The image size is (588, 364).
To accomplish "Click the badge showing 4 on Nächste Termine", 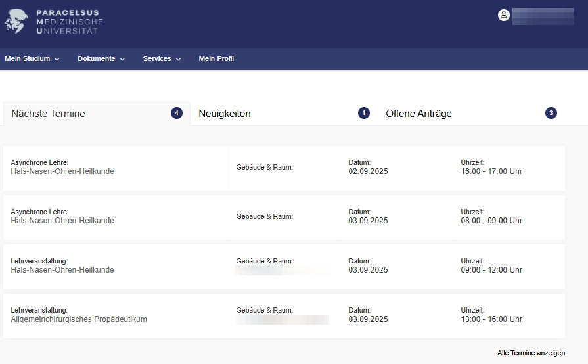I will [177, 113].
